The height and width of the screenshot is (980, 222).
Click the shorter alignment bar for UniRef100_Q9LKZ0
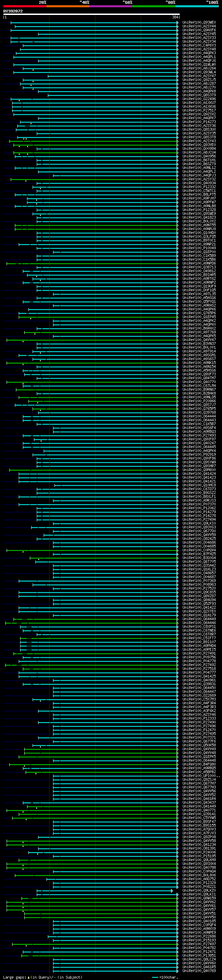pyautogui.click(x=105, y=891)
